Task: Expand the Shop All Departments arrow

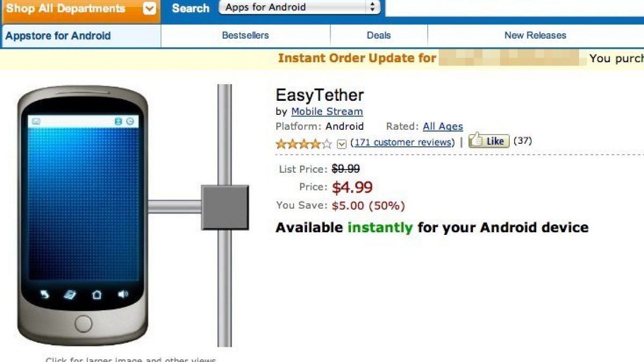Action: tap(151, 9)
